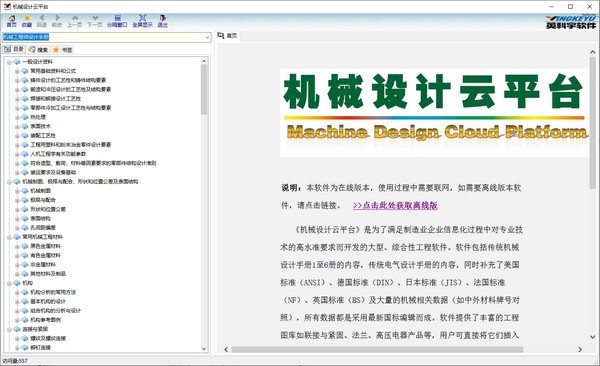Expand the 热处理 tree node
This screenshot has width=600, height=366.
[x=17, y=118]
